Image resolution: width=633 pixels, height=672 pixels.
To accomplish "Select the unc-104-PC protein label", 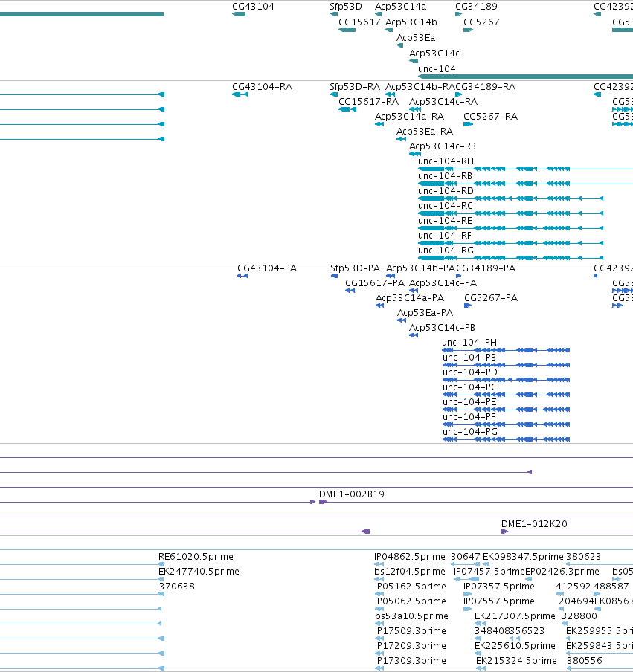I will pyautogui.click(x=469, y=387).
